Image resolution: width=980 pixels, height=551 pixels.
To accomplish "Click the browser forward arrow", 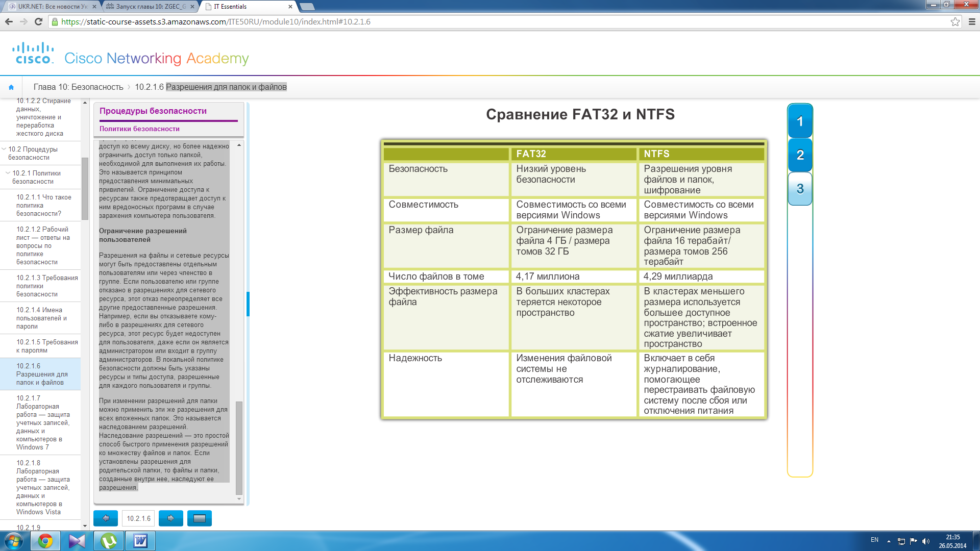I will tap(23, 21).
